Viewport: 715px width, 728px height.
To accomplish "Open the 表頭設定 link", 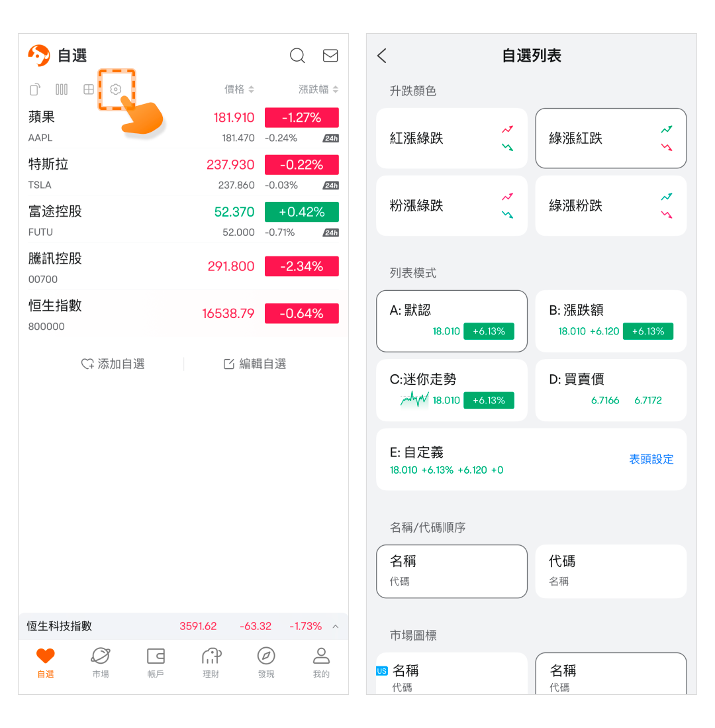I will pyautogui.click(x=651, y=459).
